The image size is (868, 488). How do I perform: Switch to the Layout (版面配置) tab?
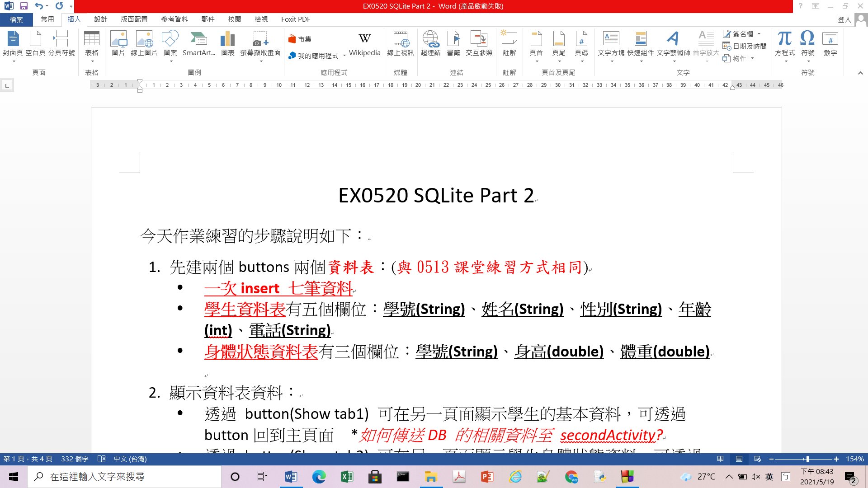coord(134,19)
